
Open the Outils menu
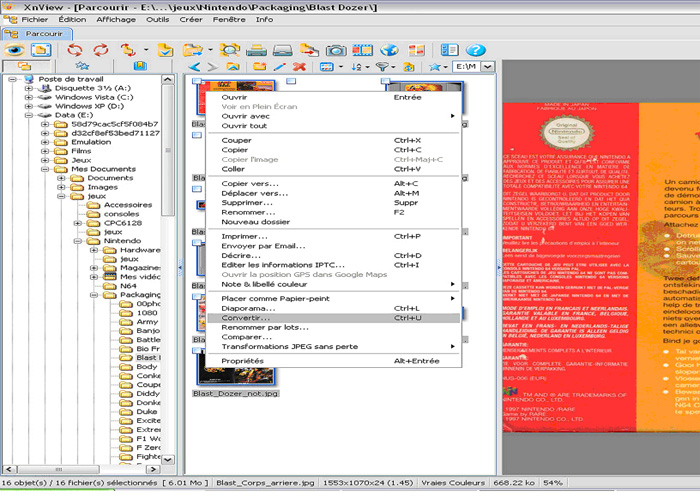pos(158,20)
